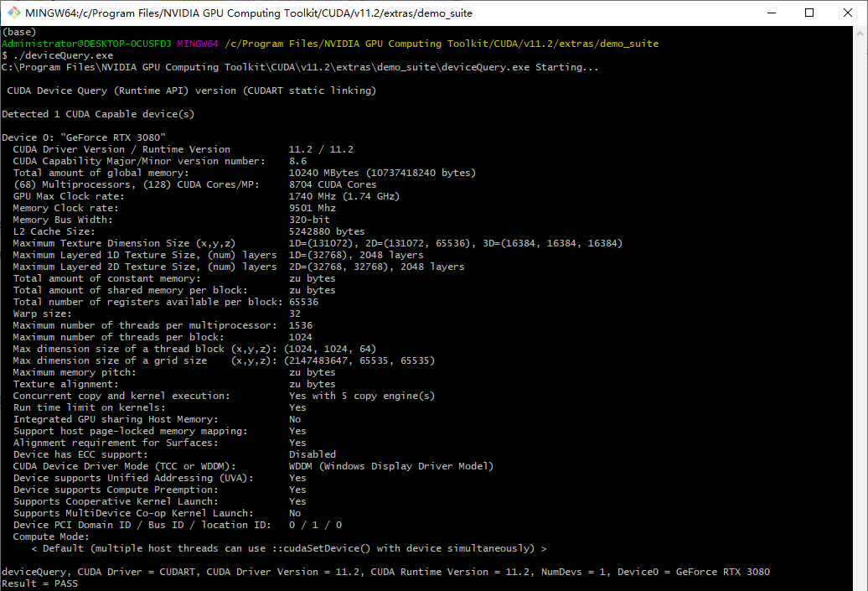This screenshot has width=868, height=591.
Task: Click the window title path text
Action: 249,13
